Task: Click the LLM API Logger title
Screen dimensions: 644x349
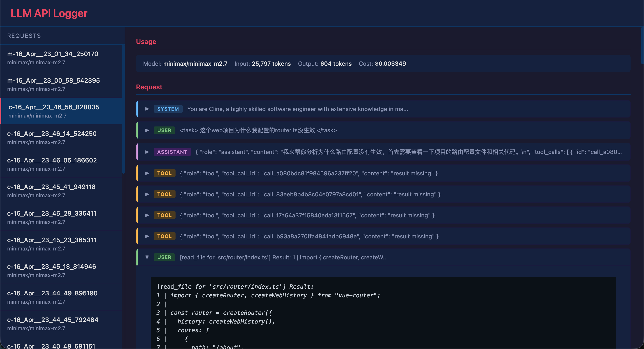Action: (x=49, y=13)
